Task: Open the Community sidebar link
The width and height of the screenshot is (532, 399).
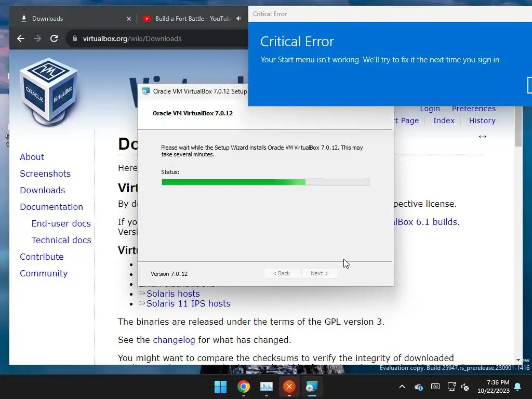Action: [44, 273]
